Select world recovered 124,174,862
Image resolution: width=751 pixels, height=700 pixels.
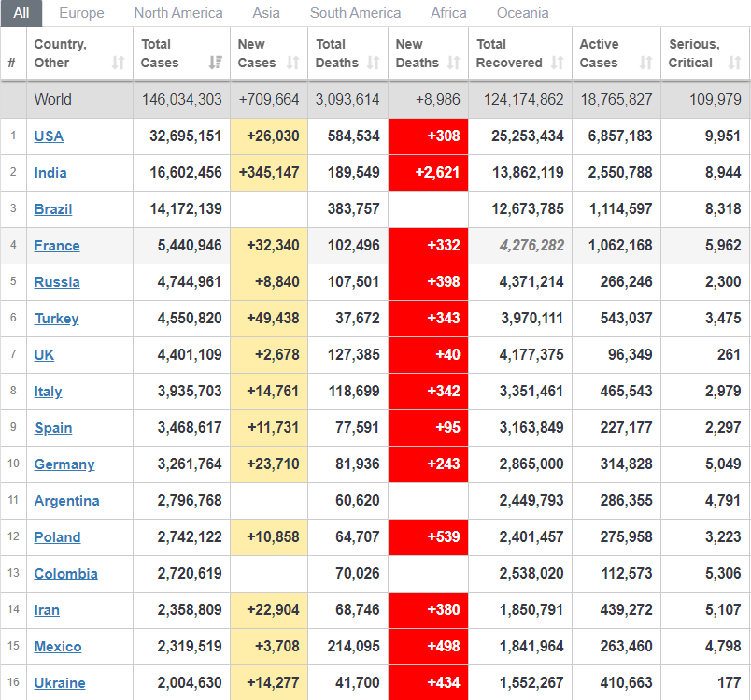523,99
